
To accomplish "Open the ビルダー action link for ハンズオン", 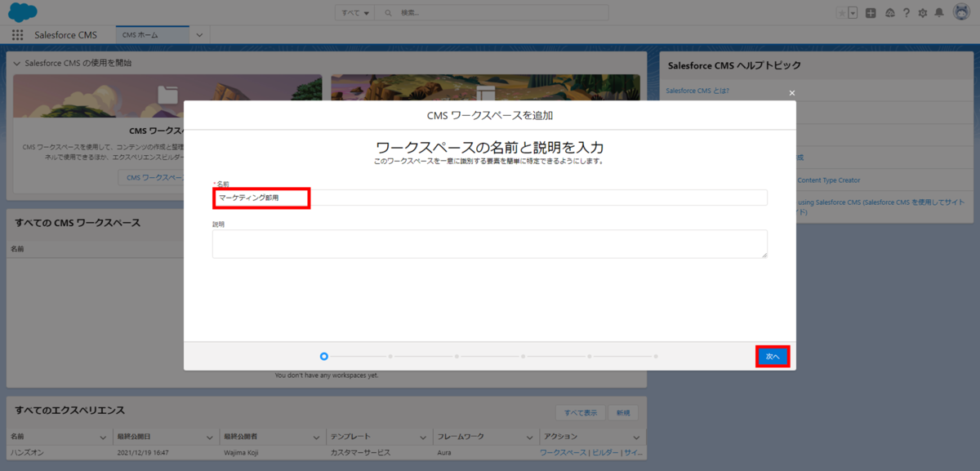I will pos(604,452).
